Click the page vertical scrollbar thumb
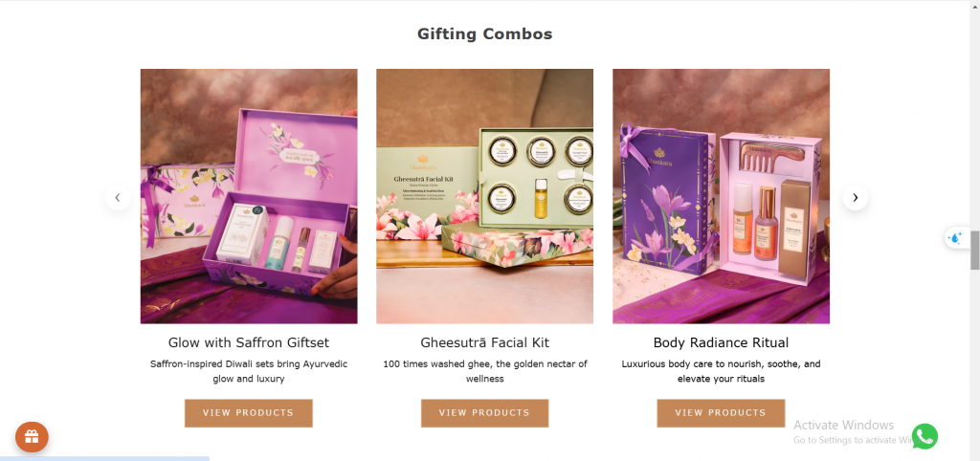This screenshot has width=980, height=461. (x=974, y=250)
